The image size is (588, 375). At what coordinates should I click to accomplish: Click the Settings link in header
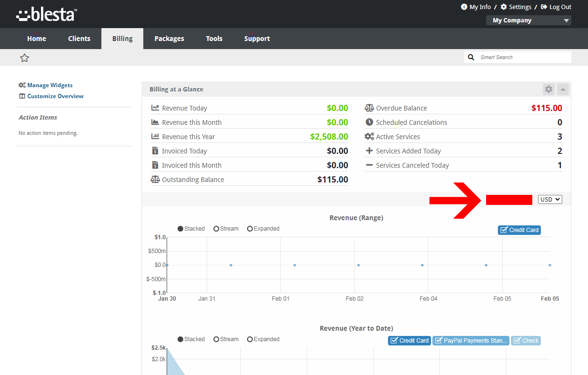[520, 7]
